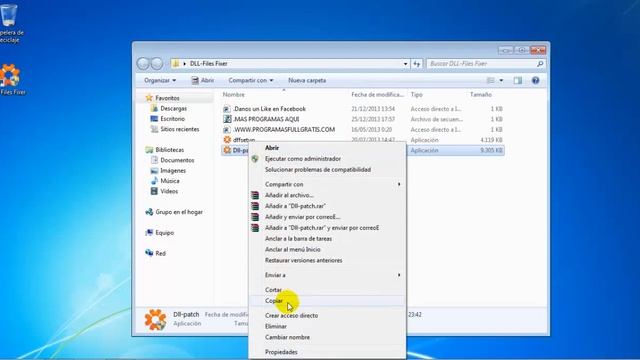Choose Abrir in the context menu
The height and width of the screenshot is (360, 640).
click(x=272, y=148)
